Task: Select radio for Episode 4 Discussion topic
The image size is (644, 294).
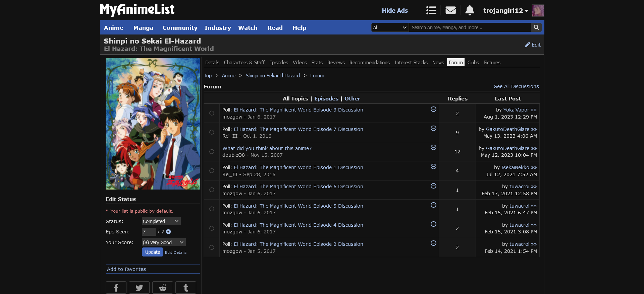Action: pos(212,228)
